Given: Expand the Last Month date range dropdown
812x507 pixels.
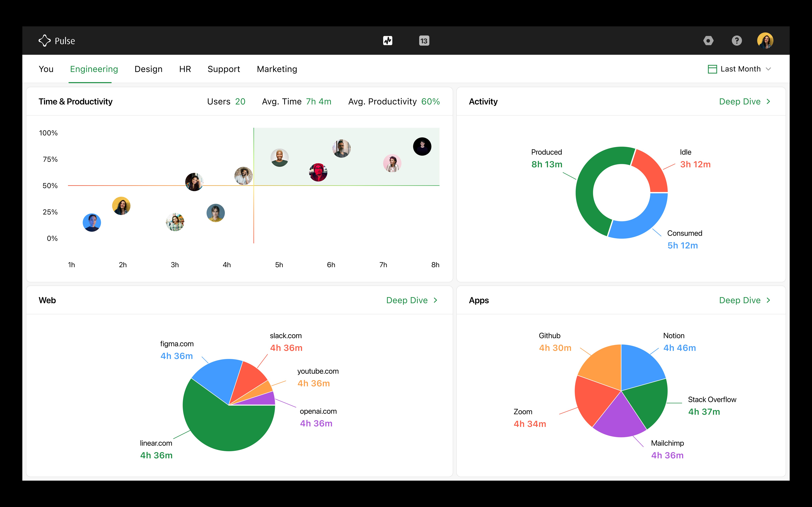Looking at the screenshot, I should coord(768,69).
